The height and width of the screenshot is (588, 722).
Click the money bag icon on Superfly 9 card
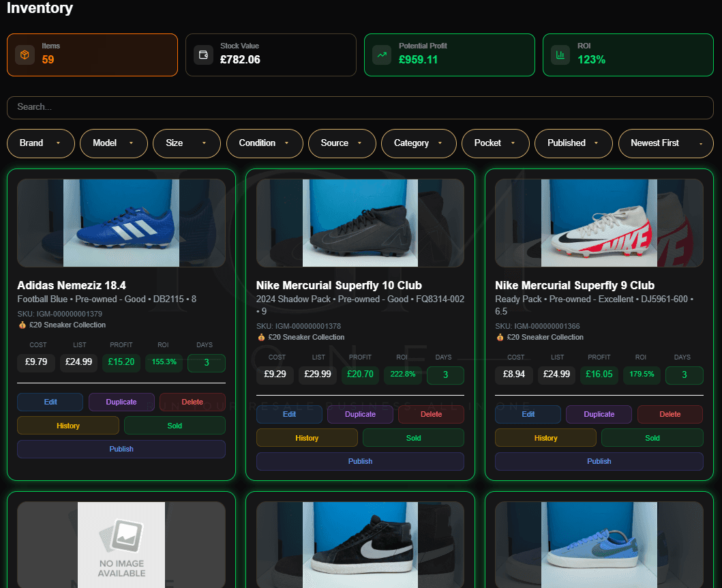pyautogui.click(x=500, y=338)
